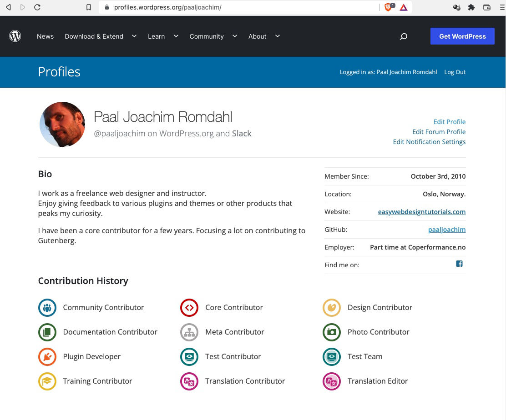Click the Translation Contributor badge icon
Viewport: 506px width, 420px height.
[x=189, y=381]
